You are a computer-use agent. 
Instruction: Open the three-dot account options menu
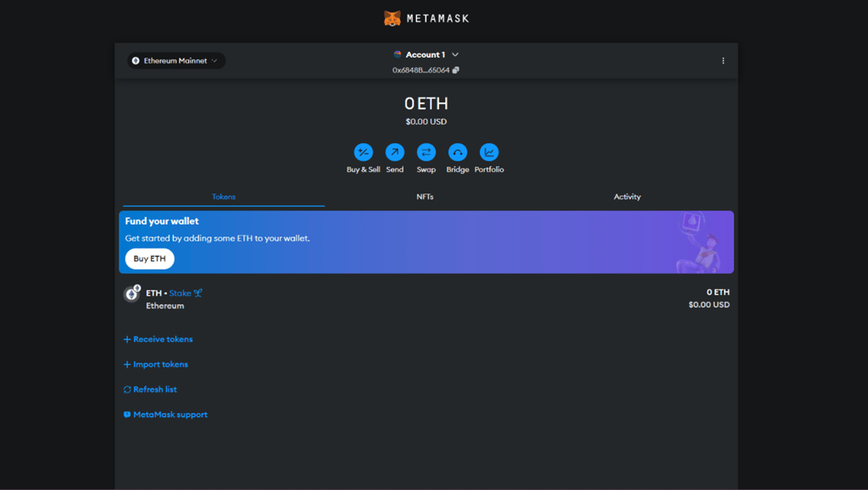tap(723, 61)
